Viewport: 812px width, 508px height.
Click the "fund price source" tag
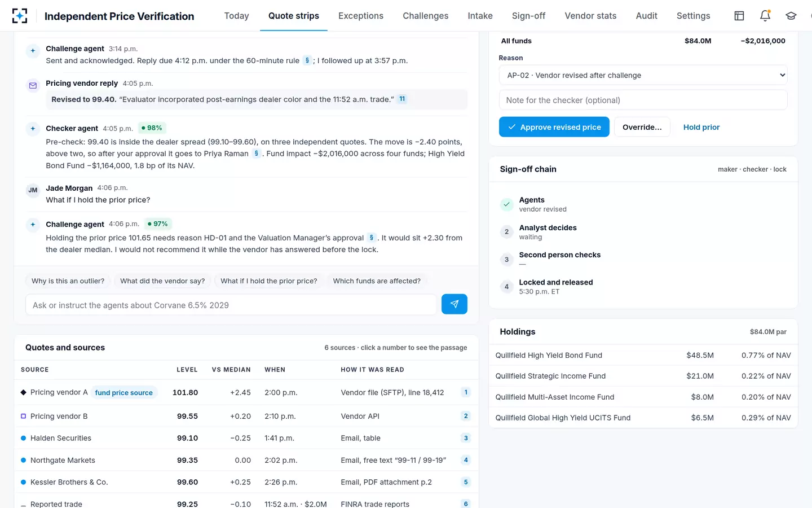(124, 393)
